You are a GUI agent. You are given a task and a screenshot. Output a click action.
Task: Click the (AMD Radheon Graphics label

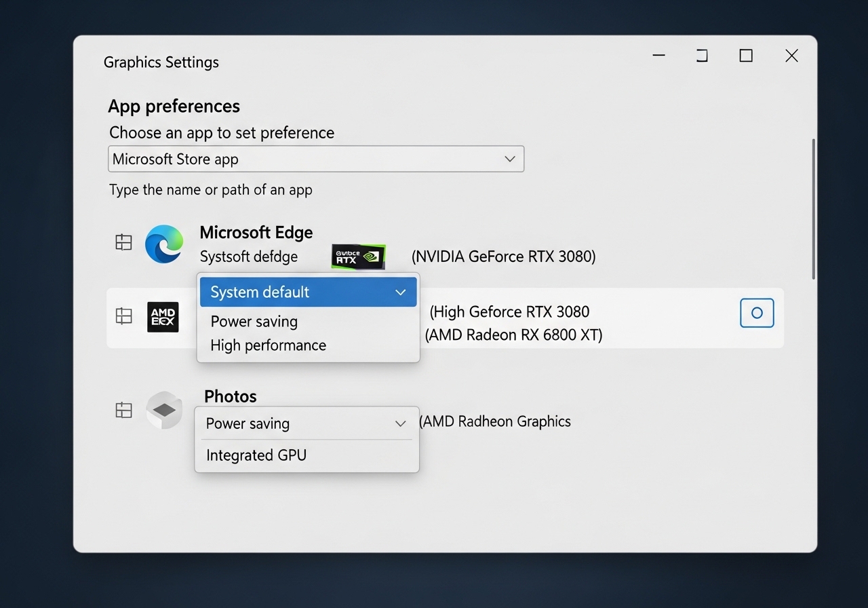(495, 421)
